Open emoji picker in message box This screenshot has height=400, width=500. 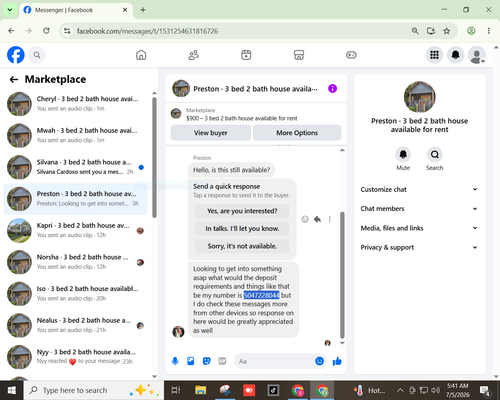pyautogui.click(x=319, y=361)
